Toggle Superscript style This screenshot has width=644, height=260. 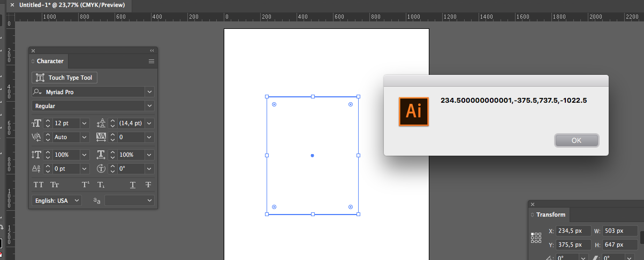86,185
